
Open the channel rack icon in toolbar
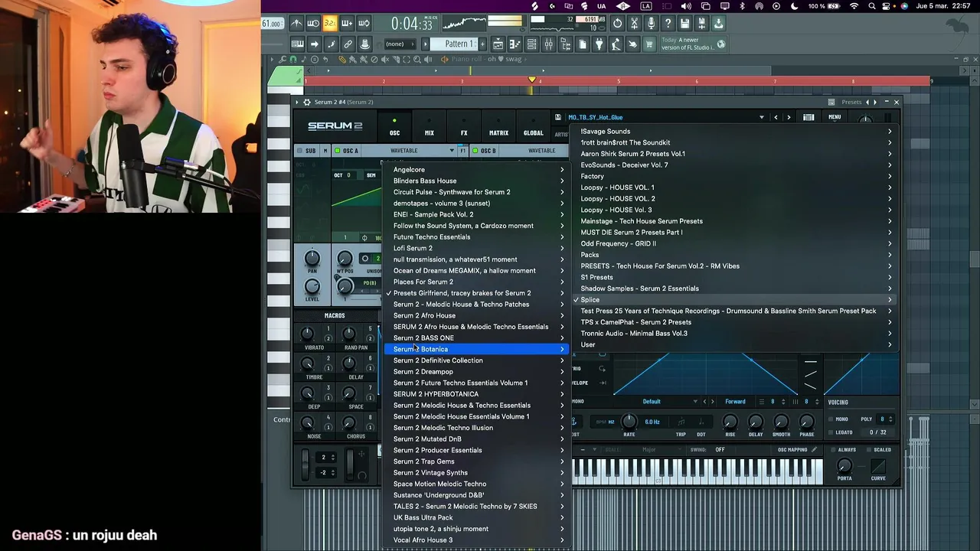[532, 44]
